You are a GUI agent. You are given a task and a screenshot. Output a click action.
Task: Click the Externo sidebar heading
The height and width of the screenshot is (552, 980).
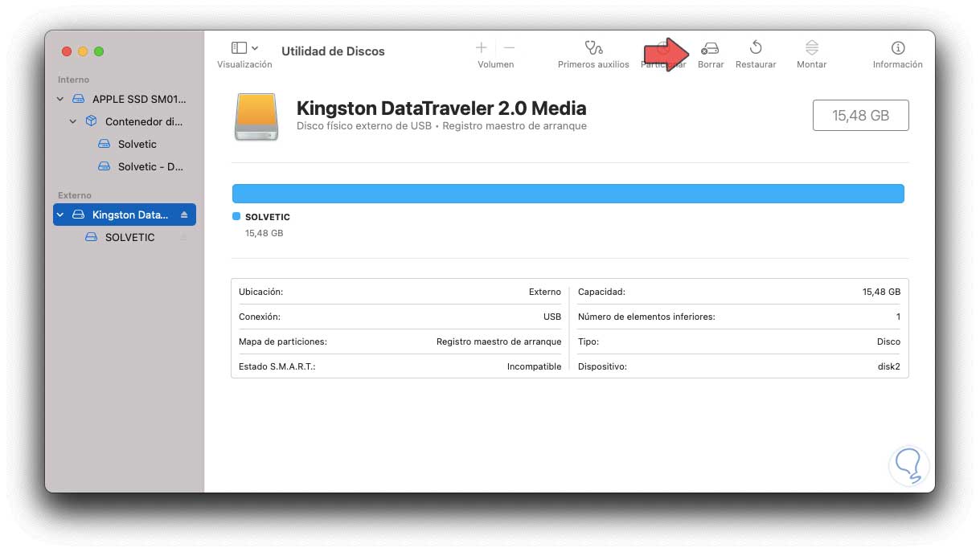pyautogui.click(x=75, y=195)
